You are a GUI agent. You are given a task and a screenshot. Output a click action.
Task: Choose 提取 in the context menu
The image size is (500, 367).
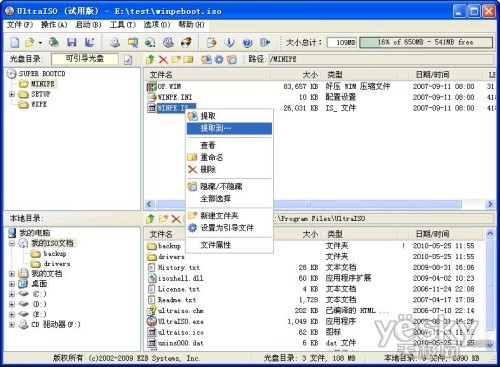(229, 116)
